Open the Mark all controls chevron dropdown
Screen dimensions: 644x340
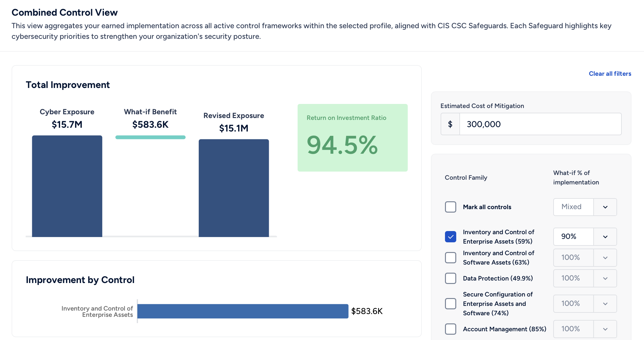pyautogui.click(x=605, y=207)
